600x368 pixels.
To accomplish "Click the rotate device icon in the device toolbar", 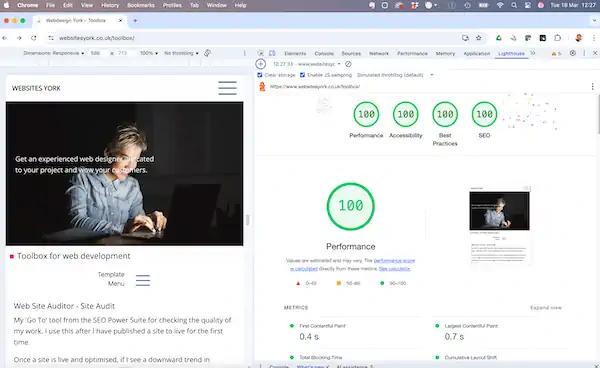I will pyautogui.click(x=207, y=53).
